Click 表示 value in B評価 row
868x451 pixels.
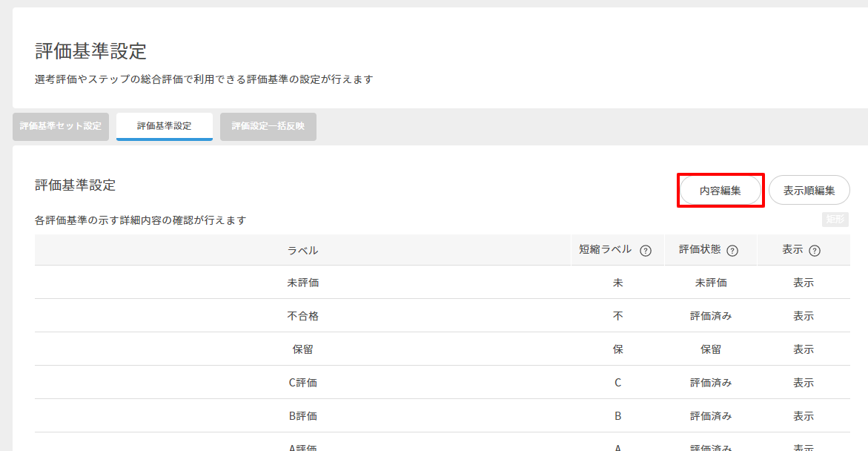click(x=804, y=415)
